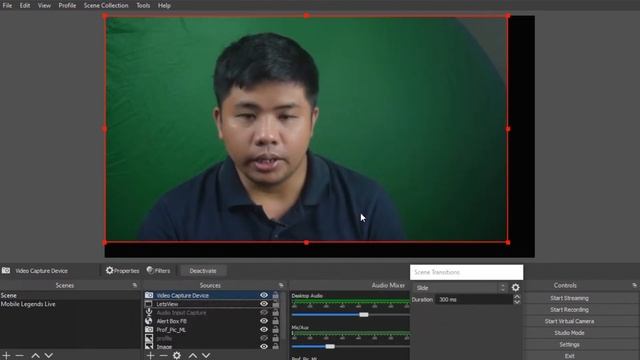Viewport: 640px width, 360px height.
Task: Open the Scene Collection menu
Action: click(106, 5)
